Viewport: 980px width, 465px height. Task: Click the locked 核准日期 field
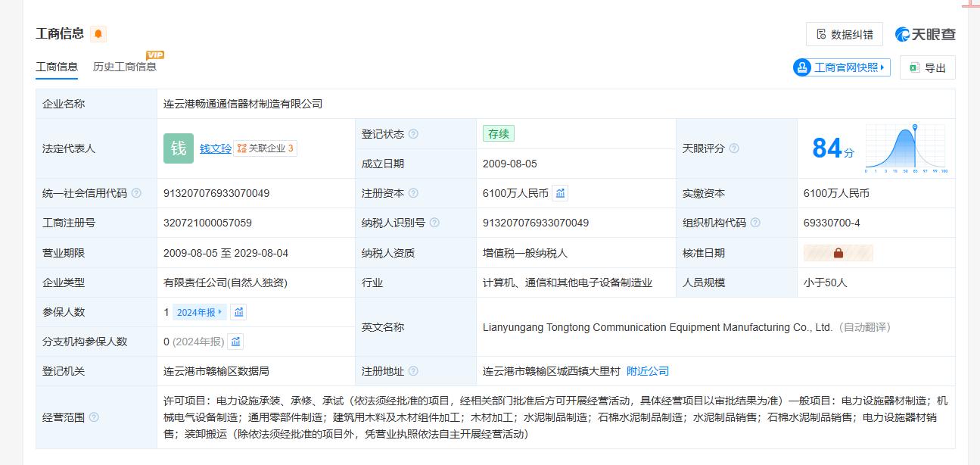pyautogui.click(x=838, y=253)
